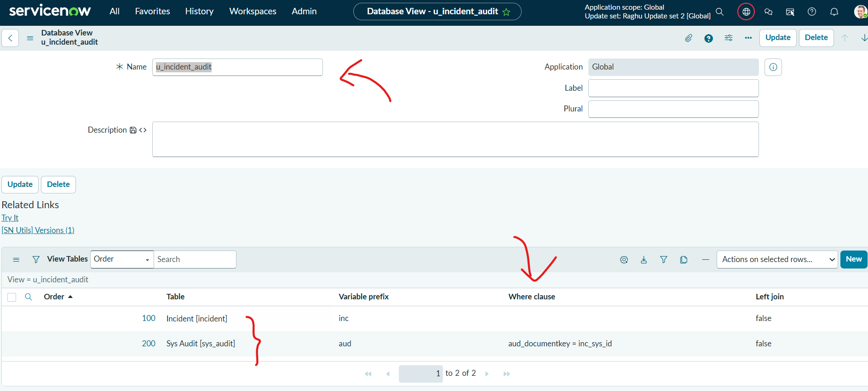
Task: Click the Incident [incident] table cell
Action: pos(197,319)
